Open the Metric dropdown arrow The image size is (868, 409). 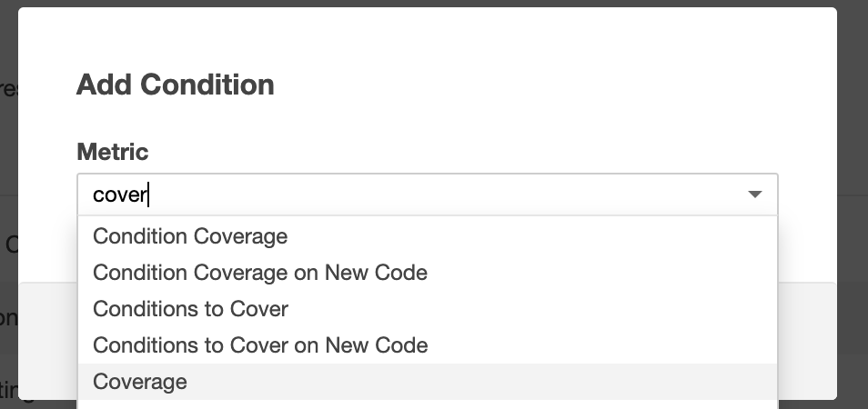(x=754, y=195)
